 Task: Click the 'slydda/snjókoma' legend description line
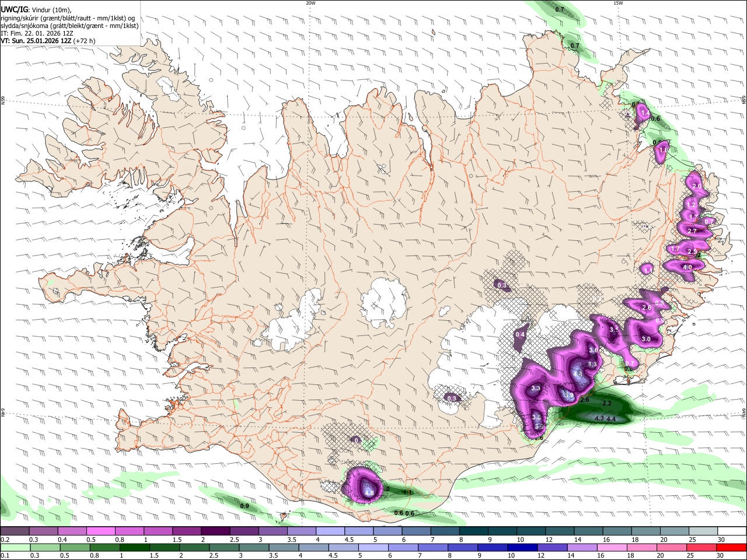(70, 26)
